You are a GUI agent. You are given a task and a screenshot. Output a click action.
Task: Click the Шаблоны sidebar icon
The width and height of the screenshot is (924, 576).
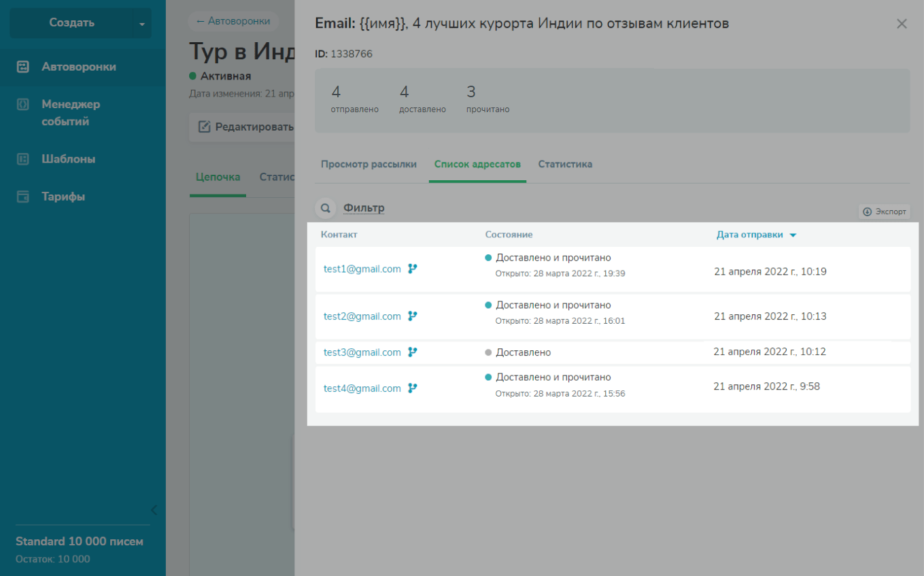click(x=23, y=159)
